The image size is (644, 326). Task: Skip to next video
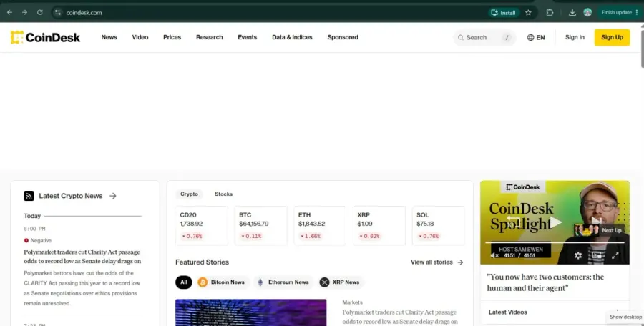coord(596,222)
